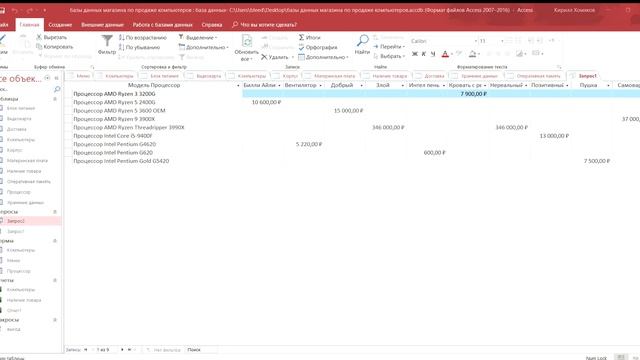Open Злой column dropdown arrow
This screenshot has width=640, height=360.
tap(402, 85)
